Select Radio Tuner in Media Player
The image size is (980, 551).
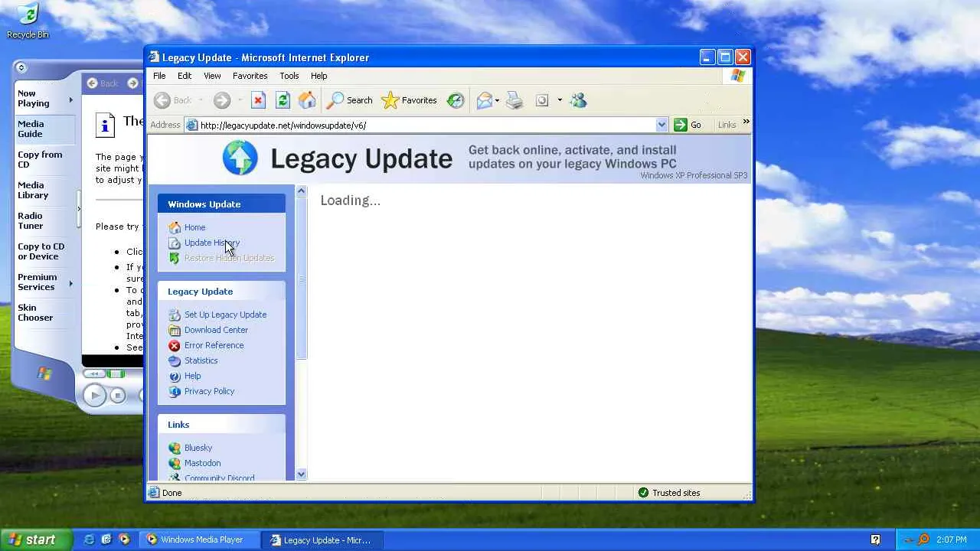(x=44, y=220)
